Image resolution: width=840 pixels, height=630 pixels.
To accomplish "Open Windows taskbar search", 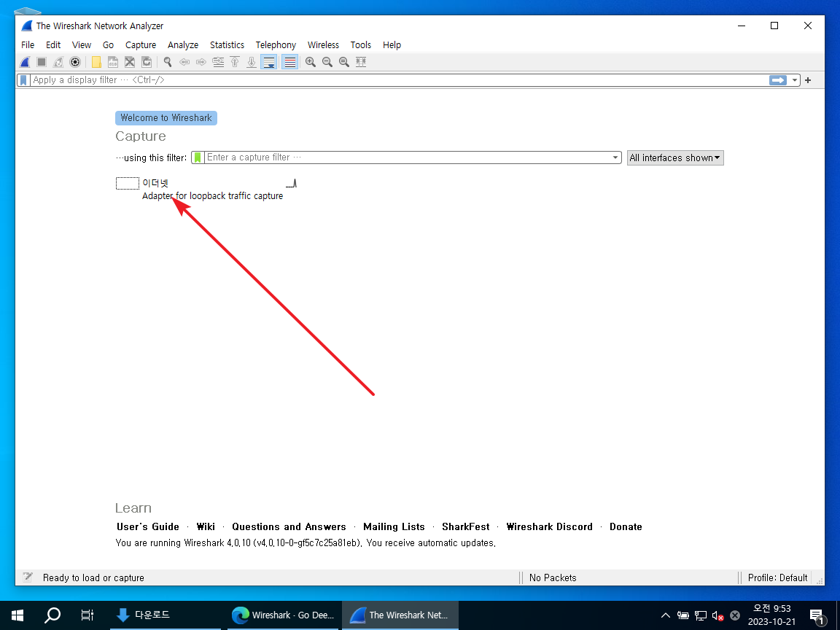I will coord(52,615).
